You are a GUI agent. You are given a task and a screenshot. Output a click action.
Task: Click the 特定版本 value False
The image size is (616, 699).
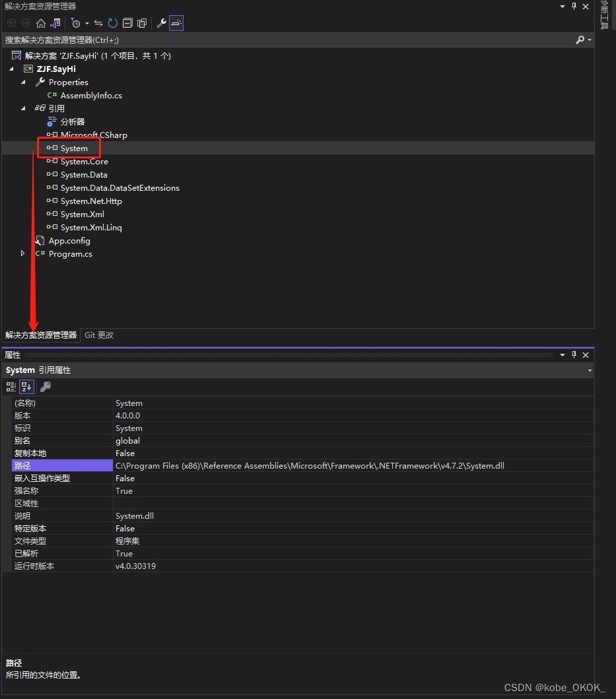click(x=125, y=529)
